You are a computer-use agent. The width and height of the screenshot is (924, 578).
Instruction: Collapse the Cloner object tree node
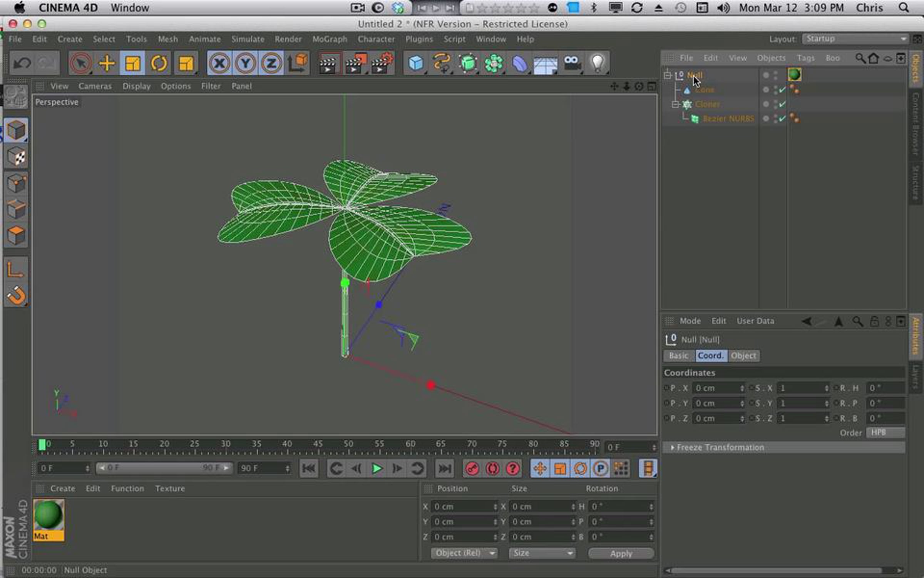(x=675, y=104)
